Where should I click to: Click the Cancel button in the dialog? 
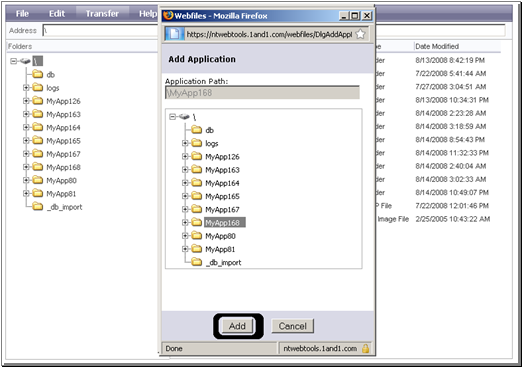(x=292, y=326)
